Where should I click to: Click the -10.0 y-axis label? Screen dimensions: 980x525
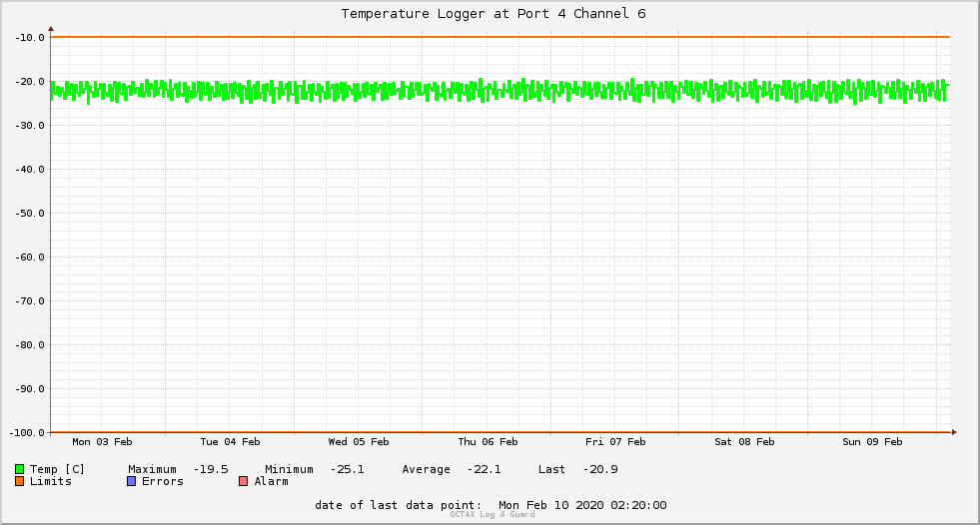click(30, 38)
